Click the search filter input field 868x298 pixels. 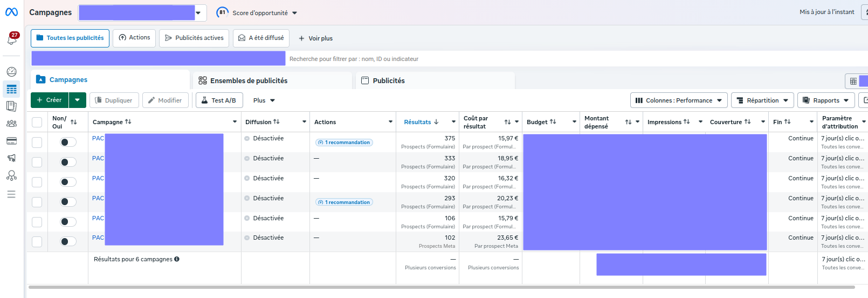coord(577,59)
